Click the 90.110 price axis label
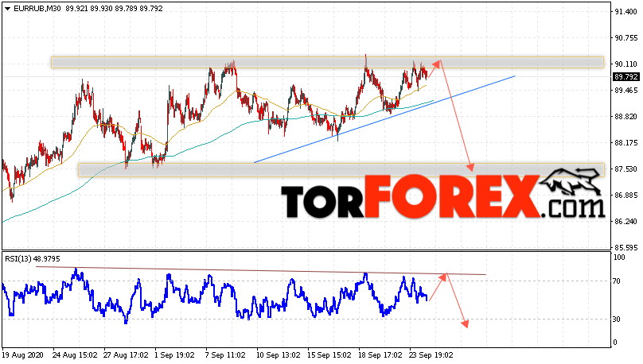Screen dimensions: 643x364 coord(625,64)
